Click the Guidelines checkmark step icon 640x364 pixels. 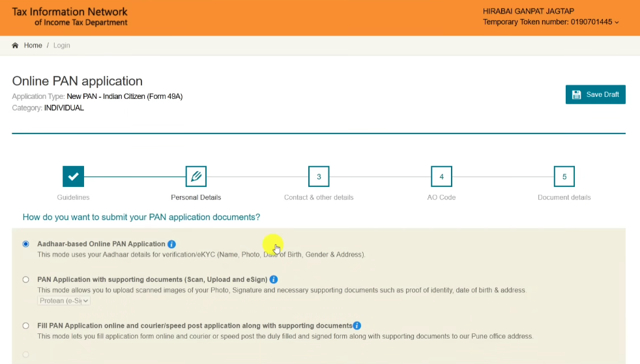(74, 176)
